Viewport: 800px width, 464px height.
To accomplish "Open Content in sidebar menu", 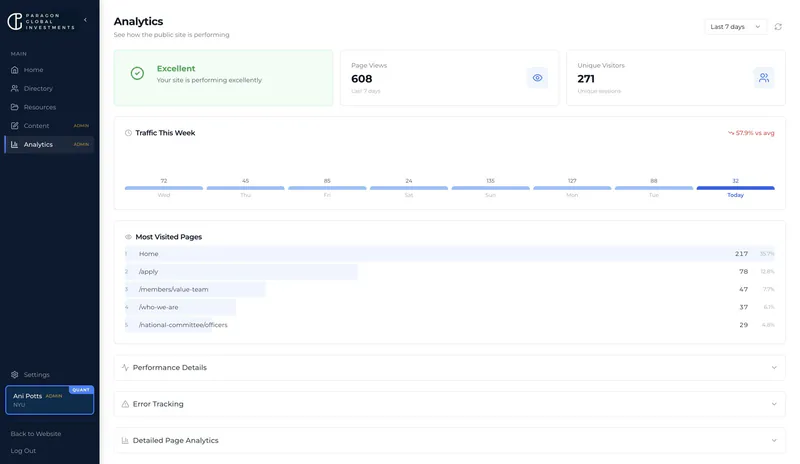I will coord(49,126).
